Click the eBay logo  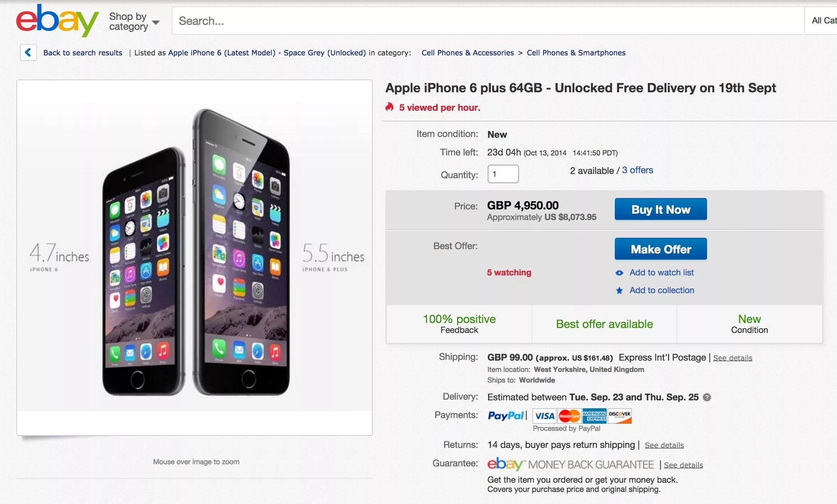pos(57,21)
